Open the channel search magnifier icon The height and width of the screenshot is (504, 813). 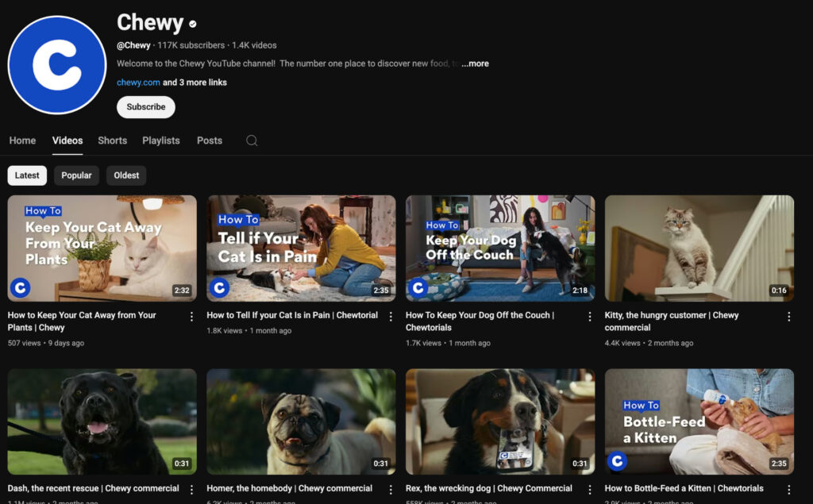(x=252, y=140)
